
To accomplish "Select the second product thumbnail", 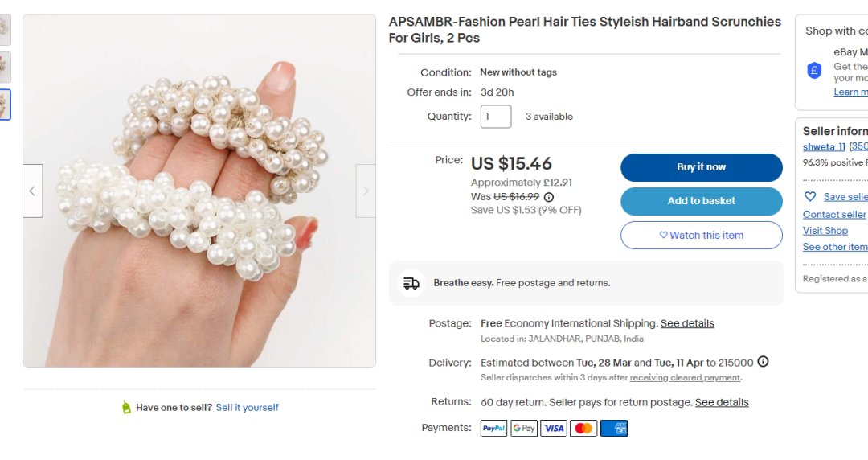I will pos(5,68).
